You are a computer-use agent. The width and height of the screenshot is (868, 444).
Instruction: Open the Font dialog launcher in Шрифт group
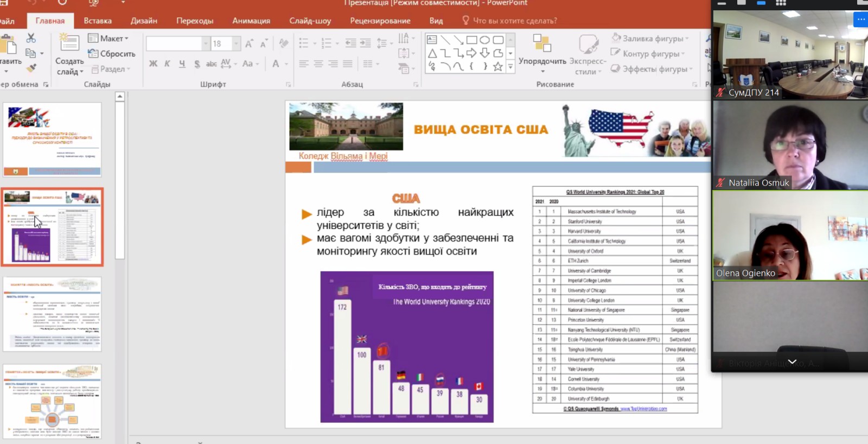point(289,85)
